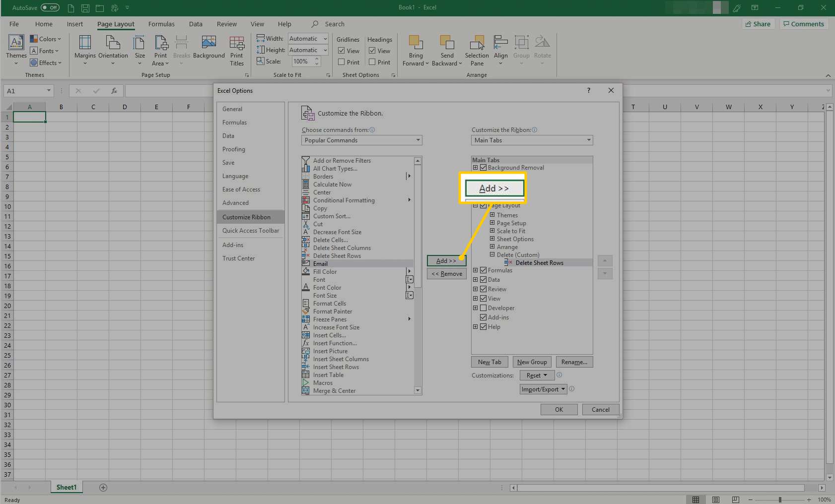The image size is (835, 504).
Task: Click the New Group button
Action: coord(532,362)
